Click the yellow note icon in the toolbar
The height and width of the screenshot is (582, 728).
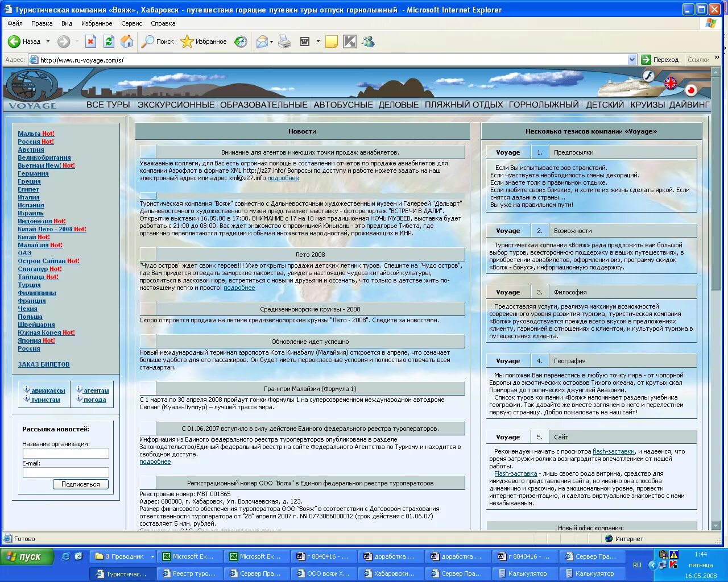[331, 41]
